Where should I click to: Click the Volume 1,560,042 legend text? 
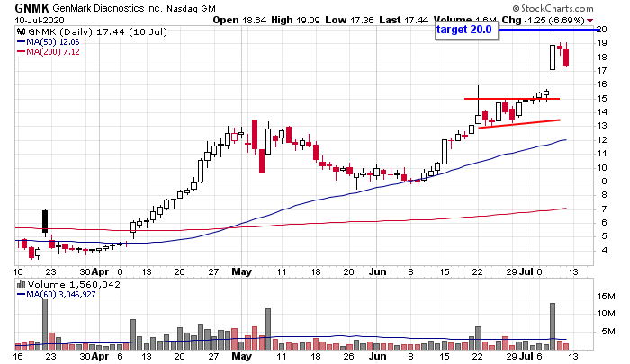[x=74, y=285]
